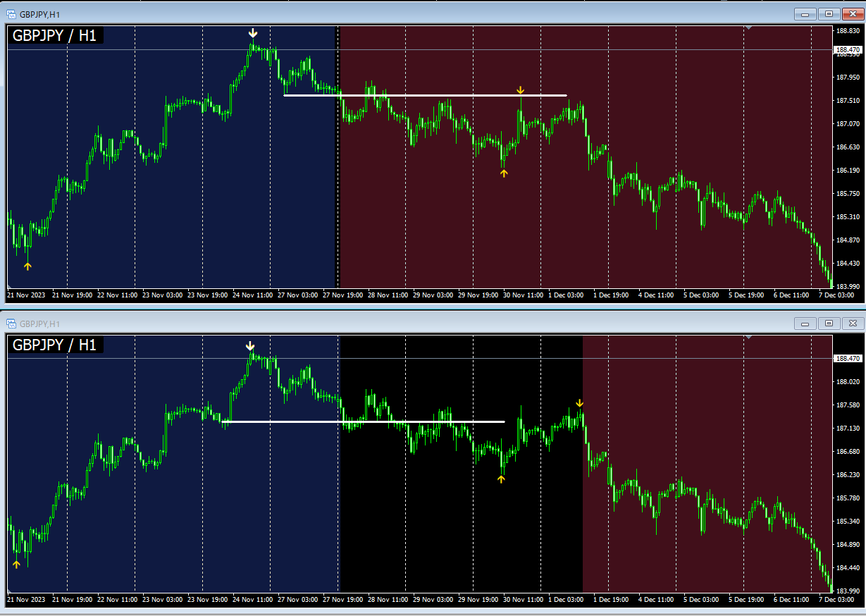Click 185.340 on bottom chart price axis
This screenshot has height=616, width=866.
click(x=848, y=521)
